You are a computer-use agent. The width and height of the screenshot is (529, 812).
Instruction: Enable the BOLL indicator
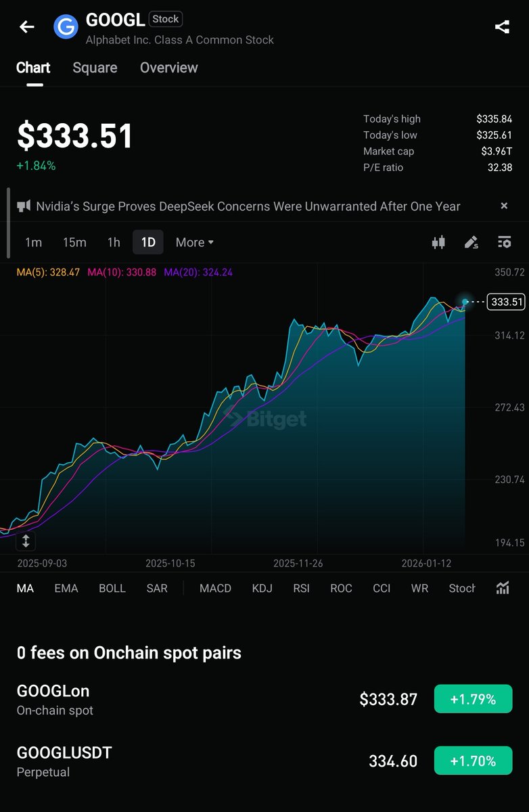click(x=112, y=588)
